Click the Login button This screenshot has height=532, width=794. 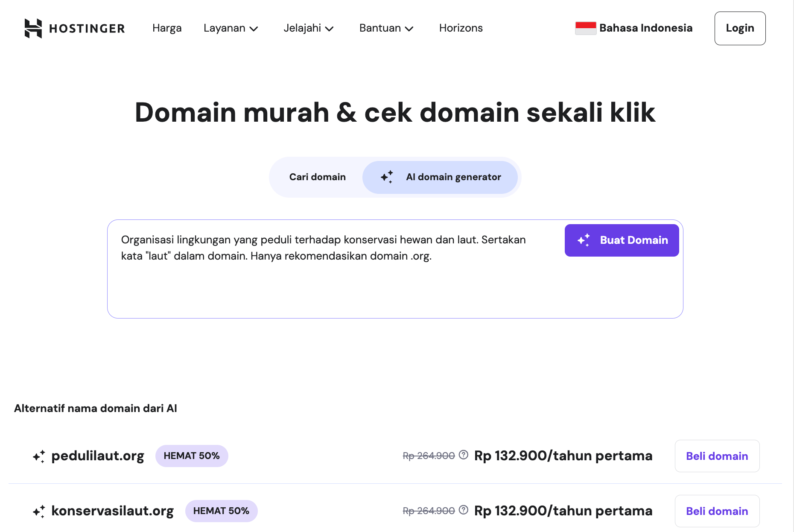(740, 28)
